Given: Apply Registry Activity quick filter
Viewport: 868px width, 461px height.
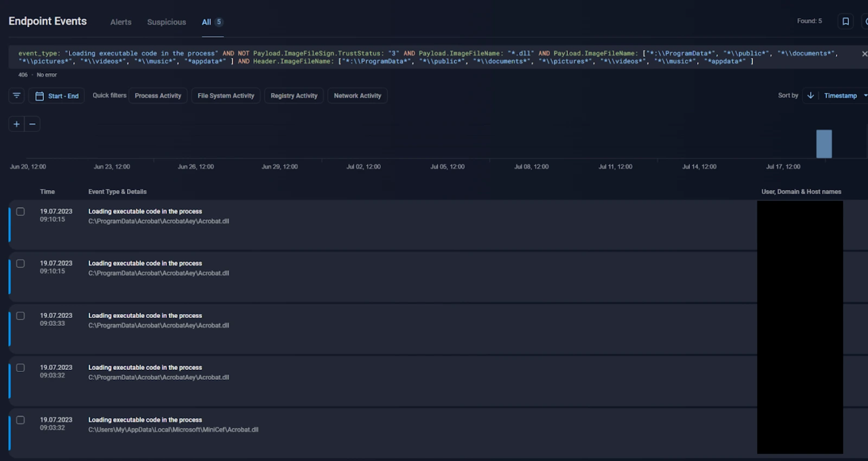Looking at the screenshot, I should pyautogui.click(x=294, y=95).
